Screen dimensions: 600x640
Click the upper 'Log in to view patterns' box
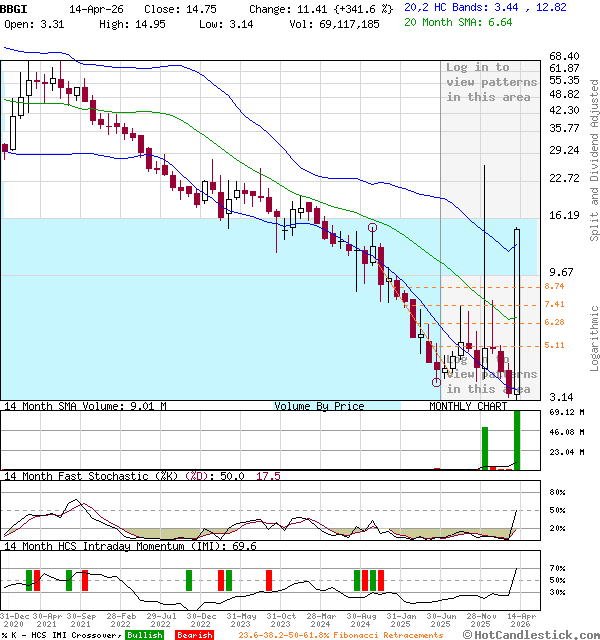[490, 82]
